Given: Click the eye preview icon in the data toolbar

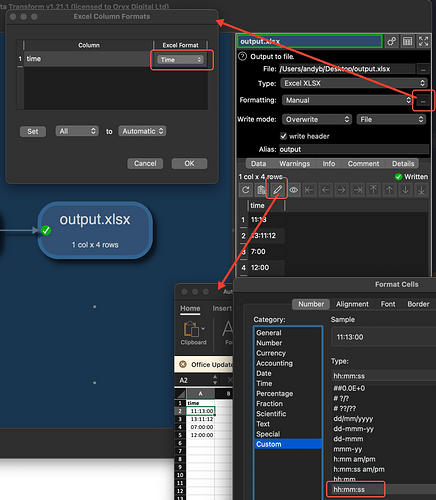Looking at the screenshot, I should [293, 190].
